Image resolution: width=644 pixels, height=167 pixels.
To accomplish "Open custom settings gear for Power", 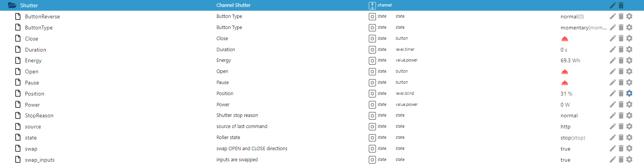I will pos(629,105).
